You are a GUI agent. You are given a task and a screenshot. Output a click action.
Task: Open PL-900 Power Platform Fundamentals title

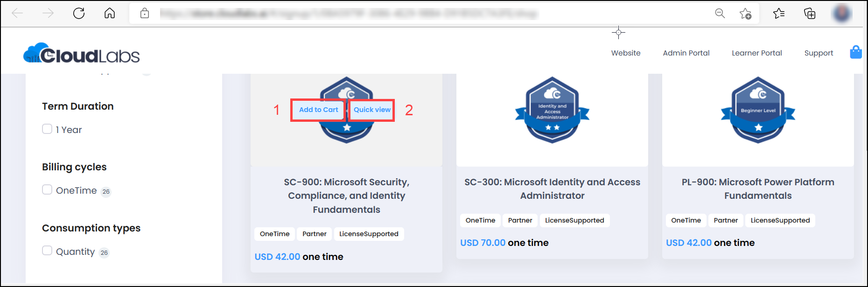758,189
